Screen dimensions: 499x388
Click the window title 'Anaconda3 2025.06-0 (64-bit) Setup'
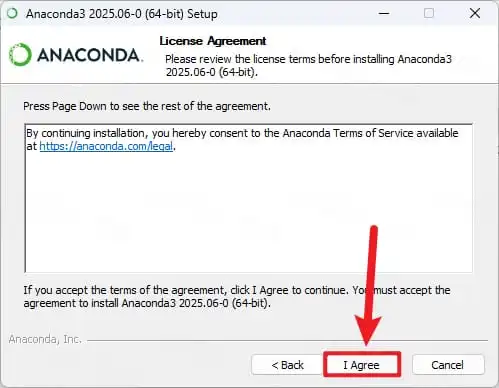[x=122, y=14]
